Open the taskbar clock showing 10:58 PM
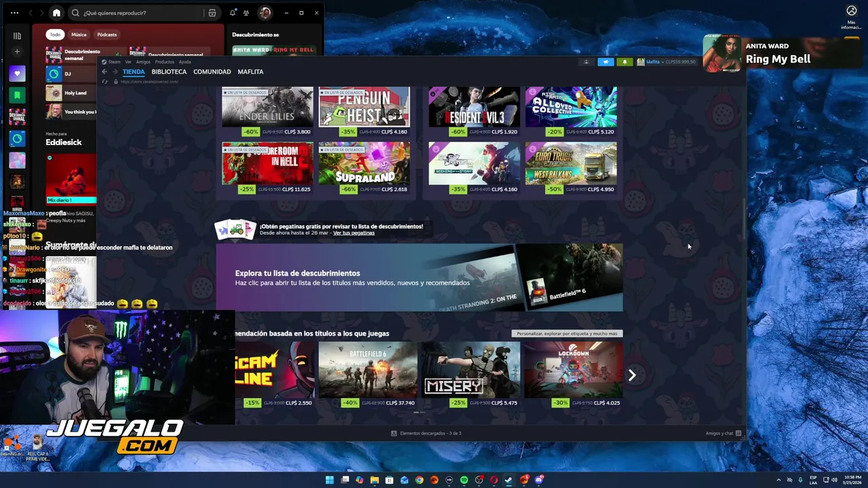Screen dimensions: 868x488 pyautogui.click(x=853, y=480)
